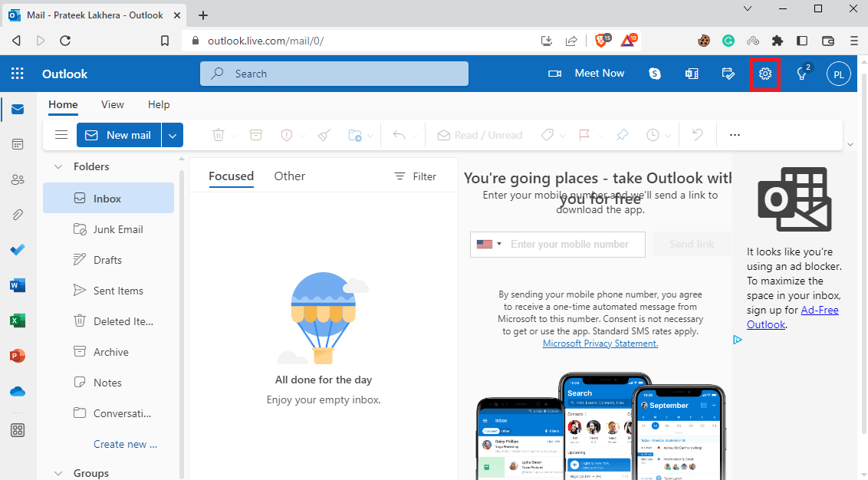Click the Pin icon in toolbar
868x480 pixels.
[622, 135]
